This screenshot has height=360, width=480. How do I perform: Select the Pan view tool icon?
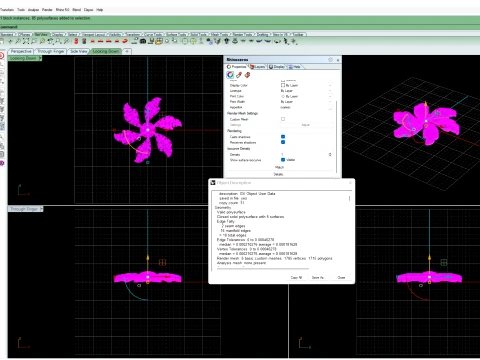[x=10, y=41]
